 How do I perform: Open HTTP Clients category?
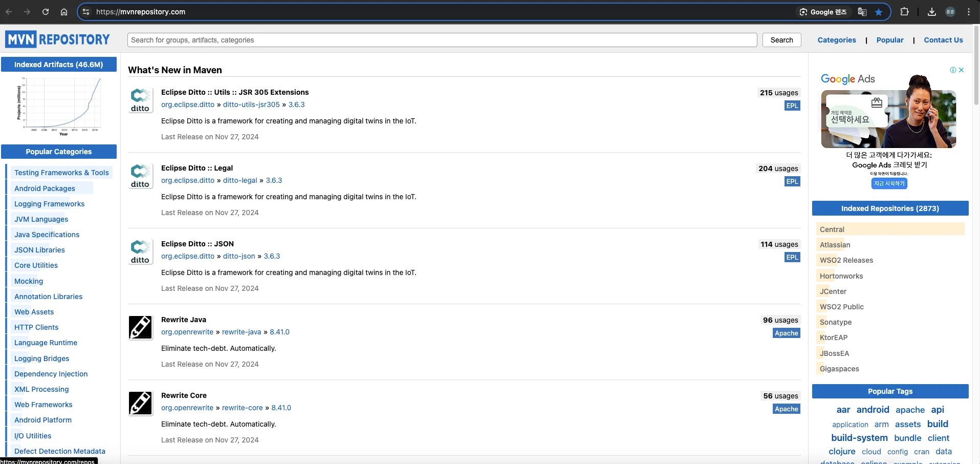pos(36,327)
